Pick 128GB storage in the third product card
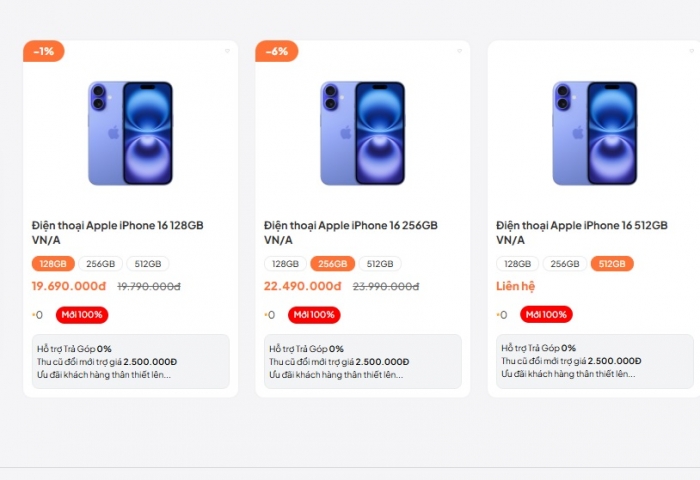This screenshot has width=700, height=480. pyautogui.click(x=517, y=264)
